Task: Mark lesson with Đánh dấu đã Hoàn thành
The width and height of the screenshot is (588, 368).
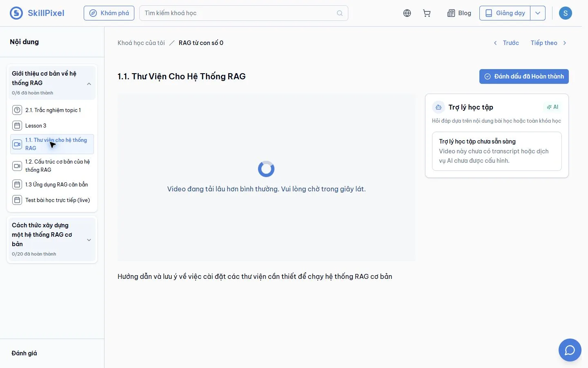Action: [524, 76]
